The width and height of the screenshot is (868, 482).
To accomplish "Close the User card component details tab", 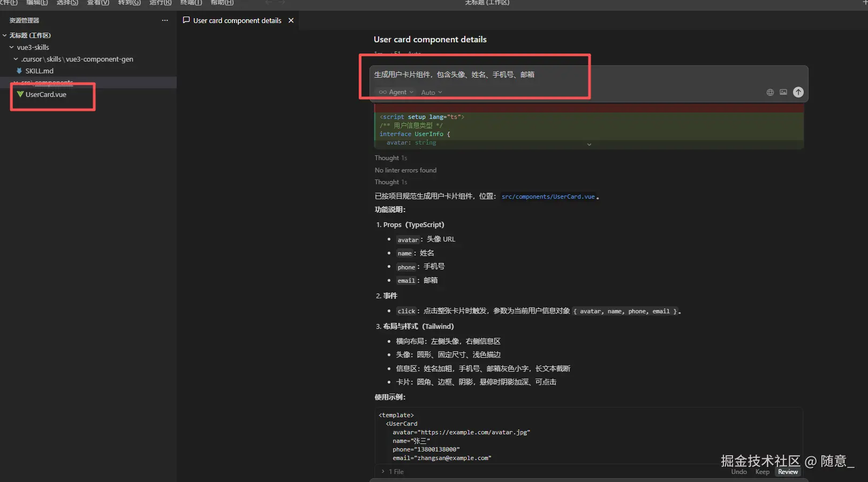I will (291, 20).
